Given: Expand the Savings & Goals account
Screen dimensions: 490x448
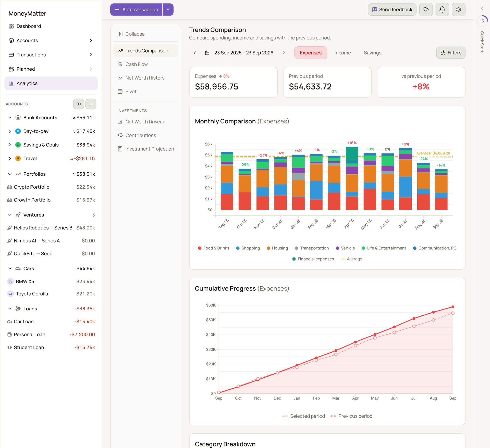Looking at the screenshot, I should [10, 145].
